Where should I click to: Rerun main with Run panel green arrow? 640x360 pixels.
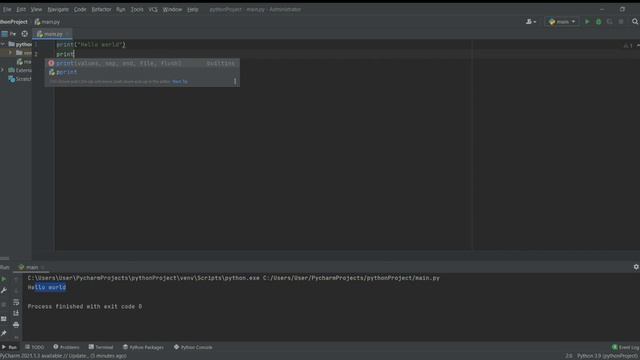[4, 280]
